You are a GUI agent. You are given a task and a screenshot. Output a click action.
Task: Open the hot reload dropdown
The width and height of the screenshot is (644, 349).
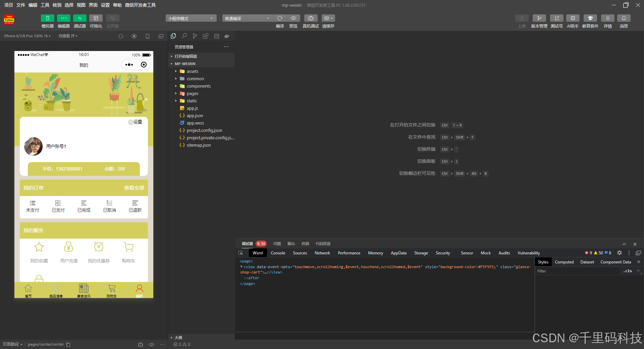pyautogui.click(x=68, y=36)
